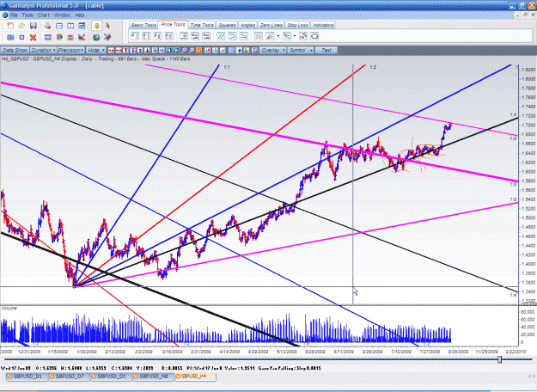Switch to the Stop Loss tab
Image resolution: width=537 pixels, height=392 pixels.
tap(297, 25)
